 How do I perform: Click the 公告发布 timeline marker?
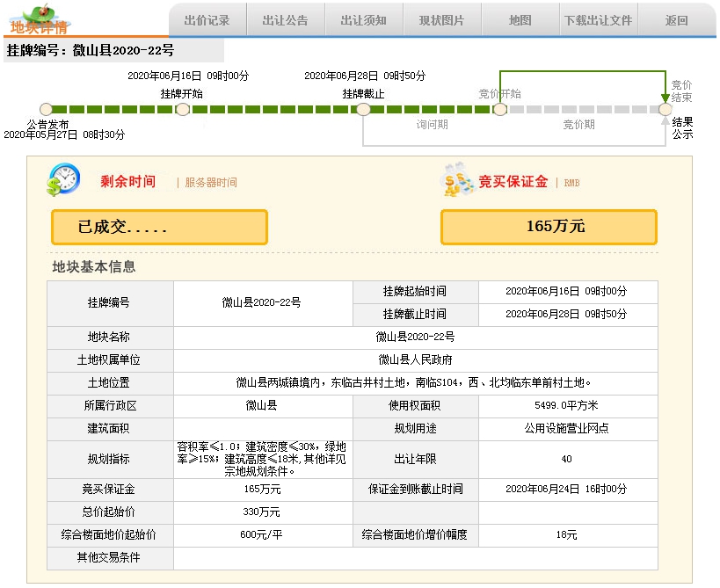coord(46,109)
